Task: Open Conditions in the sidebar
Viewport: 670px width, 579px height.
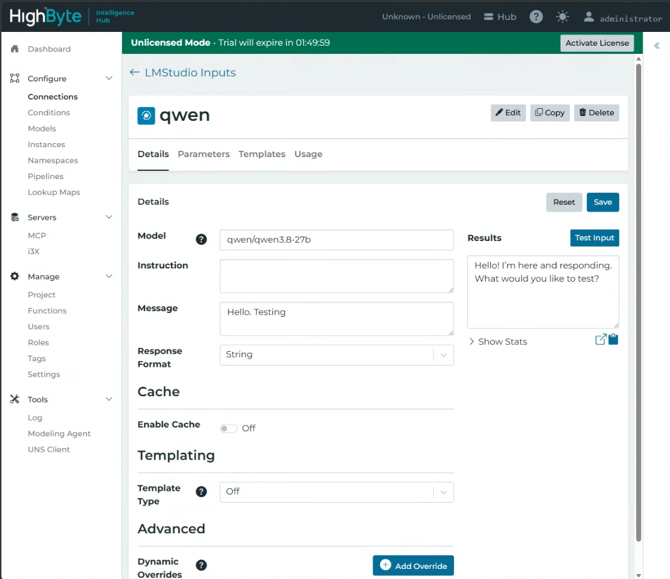Action: coord(49,112)
